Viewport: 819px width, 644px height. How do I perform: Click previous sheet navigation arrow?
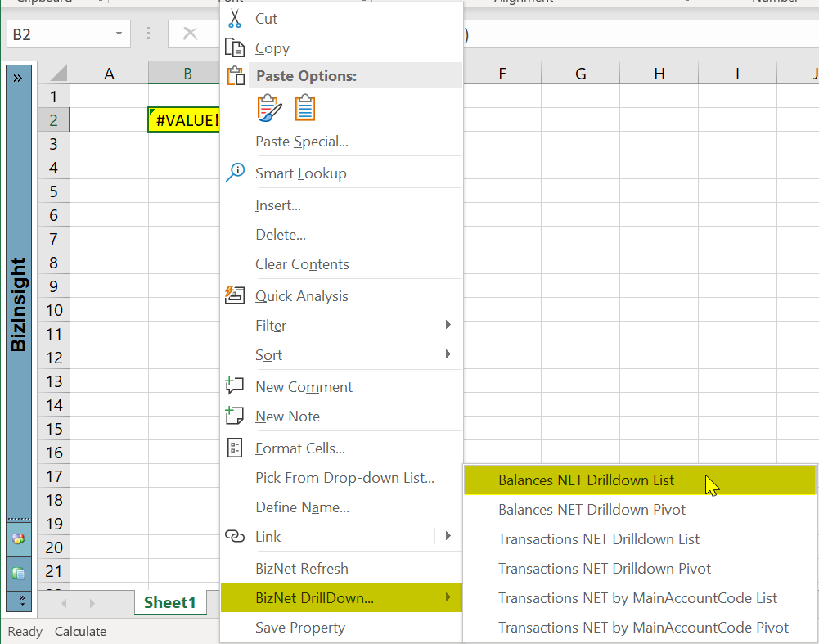coord(64,603)
